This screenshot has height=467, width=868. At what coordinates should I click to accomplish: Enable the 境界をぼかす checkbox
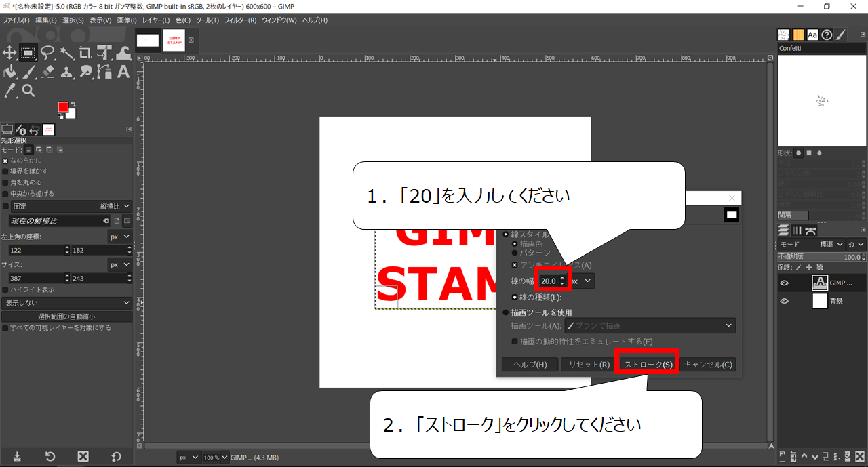pyautogui.click(x=5, y=171)
